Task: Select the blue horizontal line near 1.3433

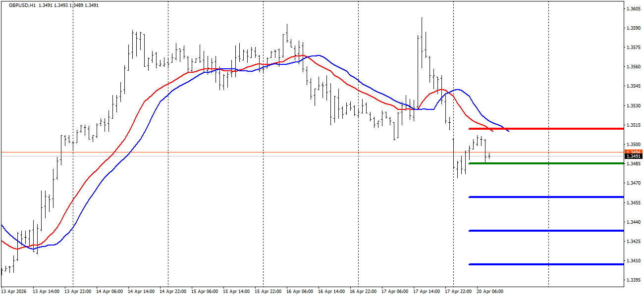Action: [546, 231]
